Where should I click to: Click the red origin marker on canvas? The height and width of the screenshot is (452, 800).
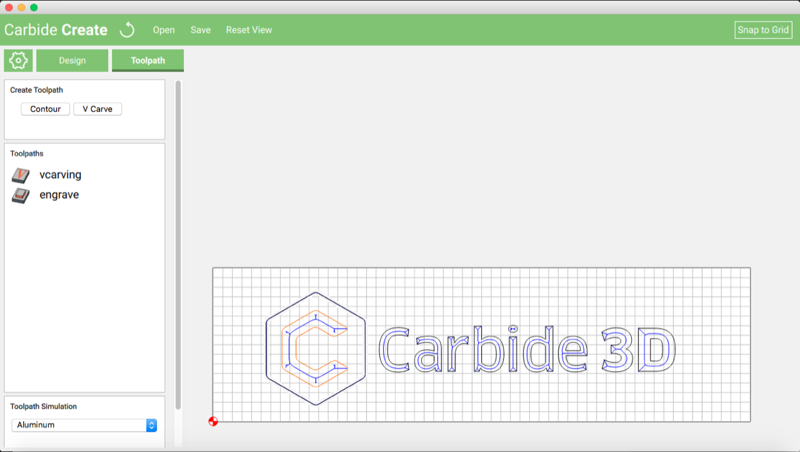click(x=213, y=421)
